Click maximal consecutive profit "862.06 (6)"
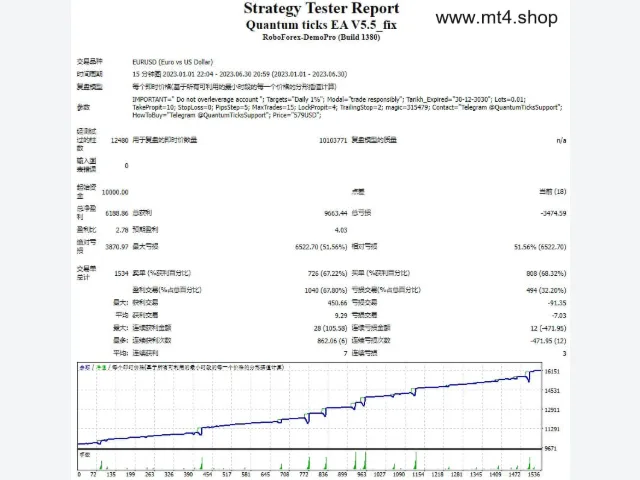Viewport: 640px width, 480px height. click(332, 341)
